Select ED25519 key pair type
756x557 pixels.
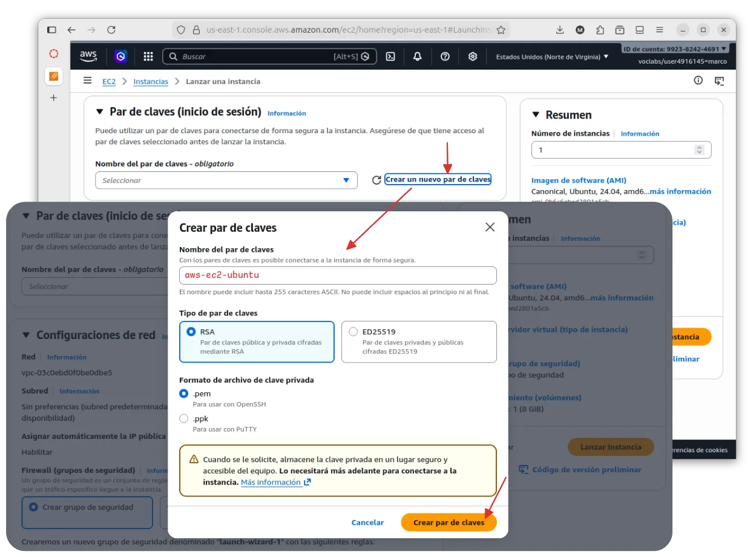(x=353, y=332)
